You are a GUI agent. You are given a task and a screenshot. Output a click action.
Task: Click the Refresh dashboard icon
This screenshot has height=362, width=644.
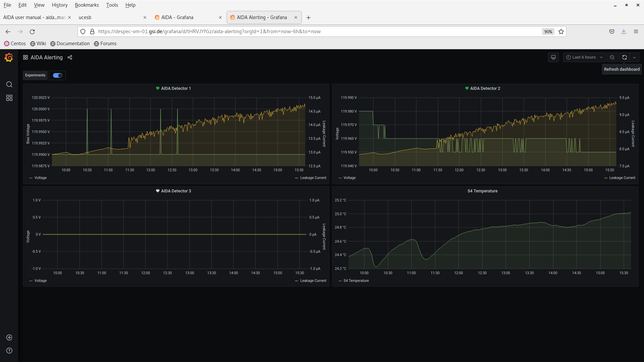click(x=624, y=57)
